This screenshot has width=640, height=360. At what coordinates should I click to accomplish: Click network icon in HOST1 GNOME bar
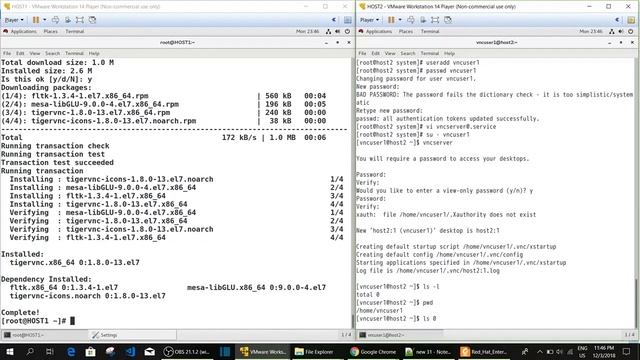[329, 31]
